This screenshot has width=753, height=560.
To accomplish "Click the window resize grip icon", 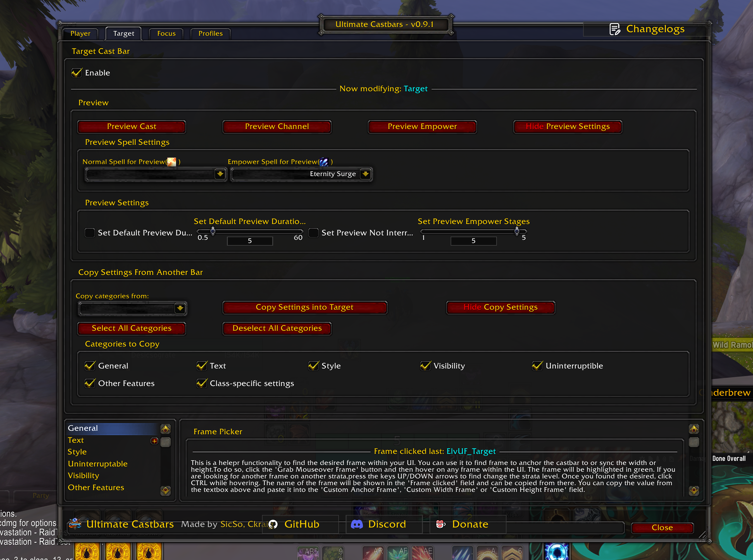I will pos(702,535).
